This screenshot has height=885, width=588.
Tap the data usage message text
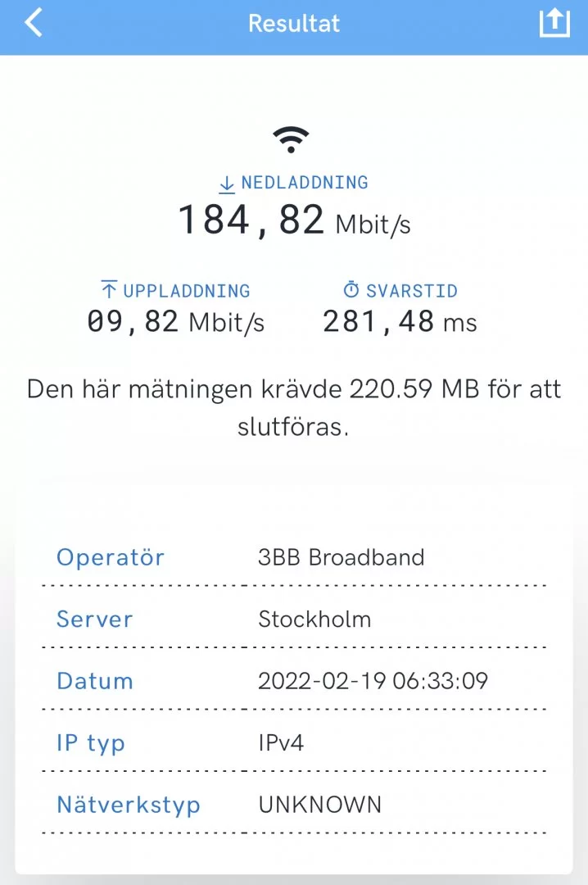[x=294, y=407]
